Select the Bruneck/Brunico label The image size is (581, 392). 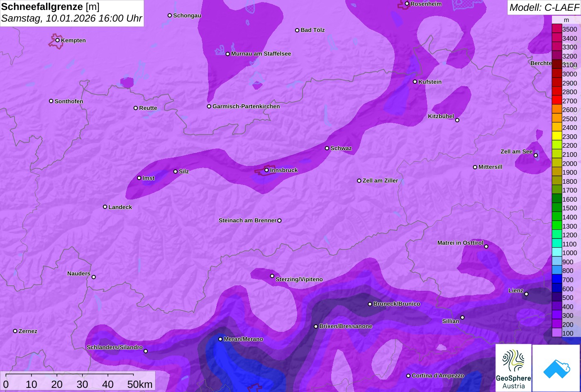point(397,304)
